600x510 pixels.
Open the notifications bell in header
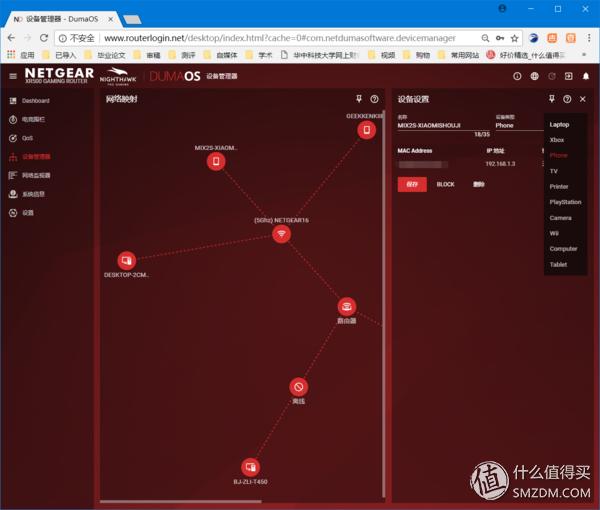point(586,76)
